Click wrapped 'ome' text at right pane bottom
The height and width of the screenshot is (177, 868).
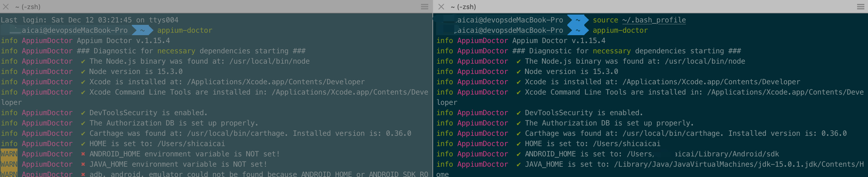click(x=443, y=174)
